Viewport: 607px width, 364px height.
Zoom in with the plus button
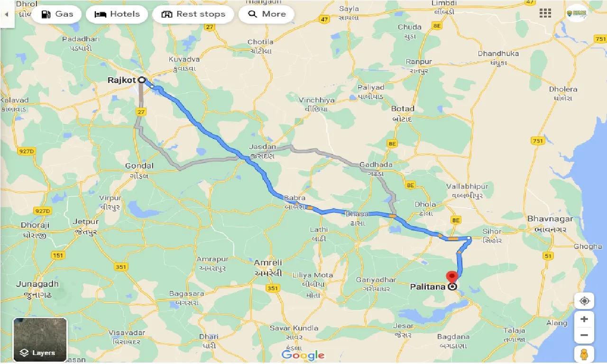coord(584,319)
